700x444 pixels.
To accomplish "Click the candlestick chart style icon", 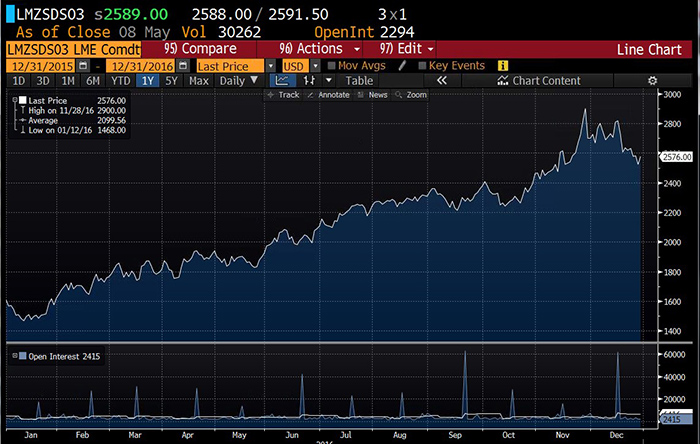I will [x=311, y=80].
